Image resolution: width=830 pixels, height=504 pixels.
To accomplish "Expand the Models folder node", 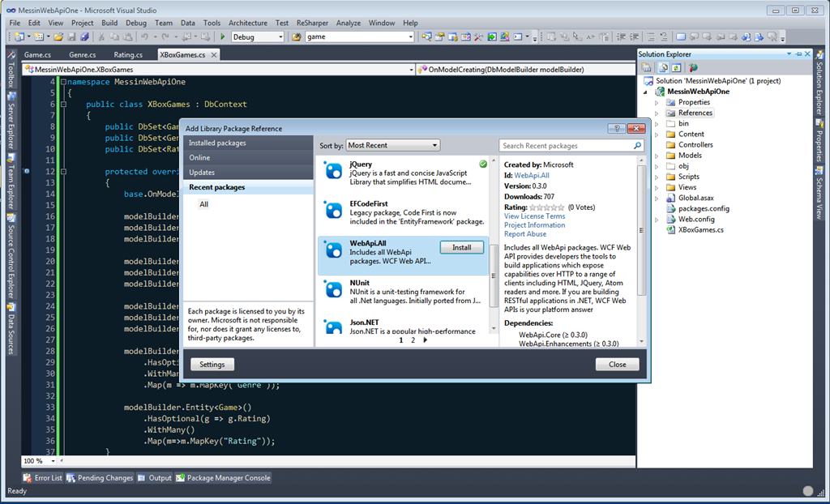I will [657, 156].
